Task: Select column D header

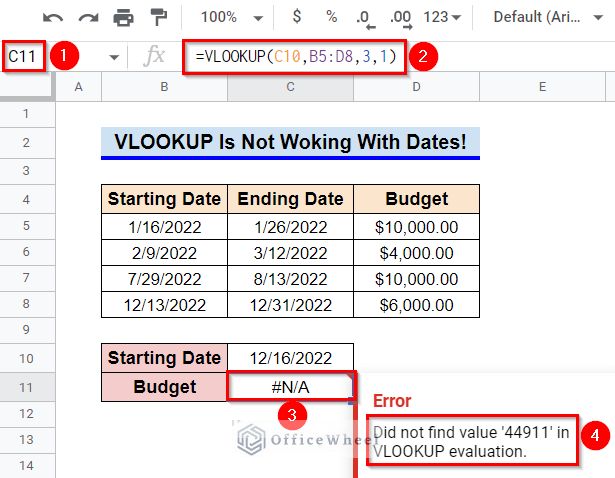Action: (x=416, y=87)
